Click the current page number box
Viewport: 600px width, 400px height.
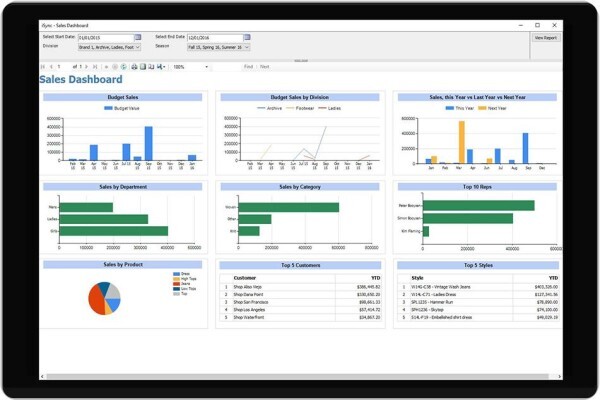[x=63, y=67]
